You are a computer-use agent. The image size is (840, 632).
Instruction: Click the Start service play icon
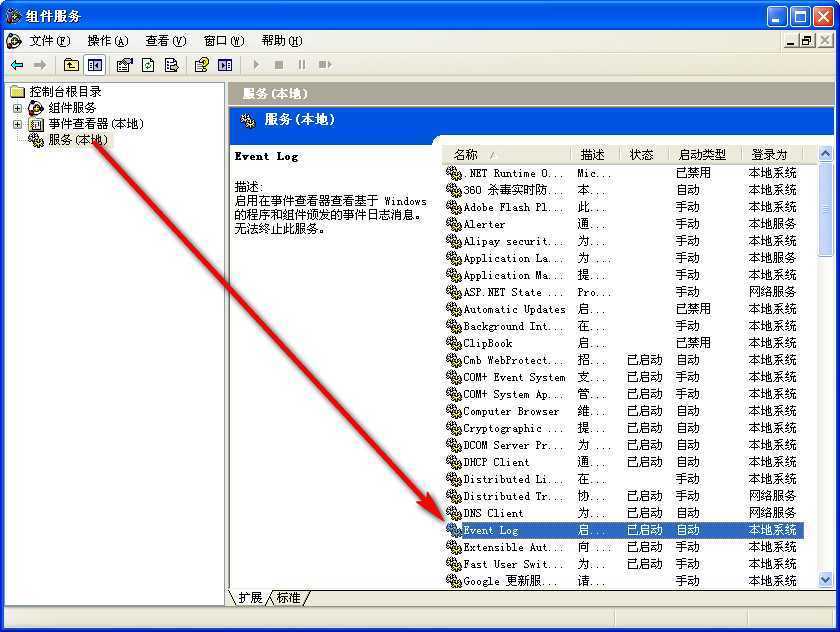(x=257, y=65)
